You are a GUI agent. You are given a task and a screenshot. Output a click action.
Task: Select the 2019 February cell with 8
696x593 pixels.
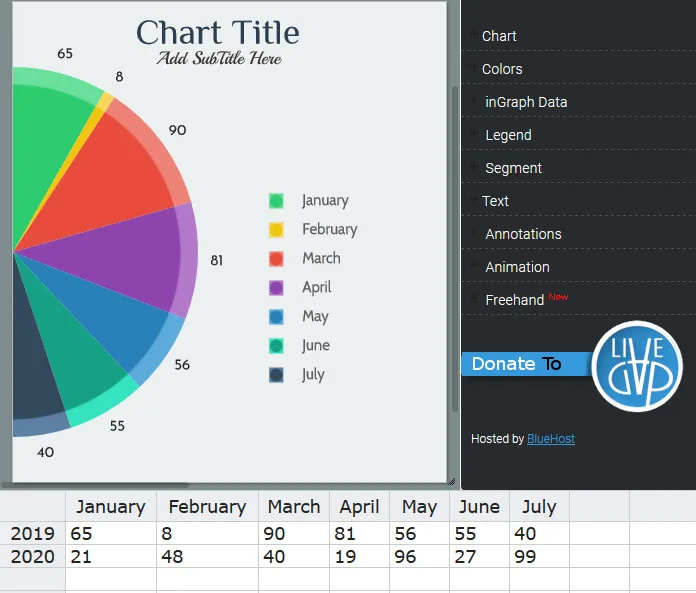207,534
